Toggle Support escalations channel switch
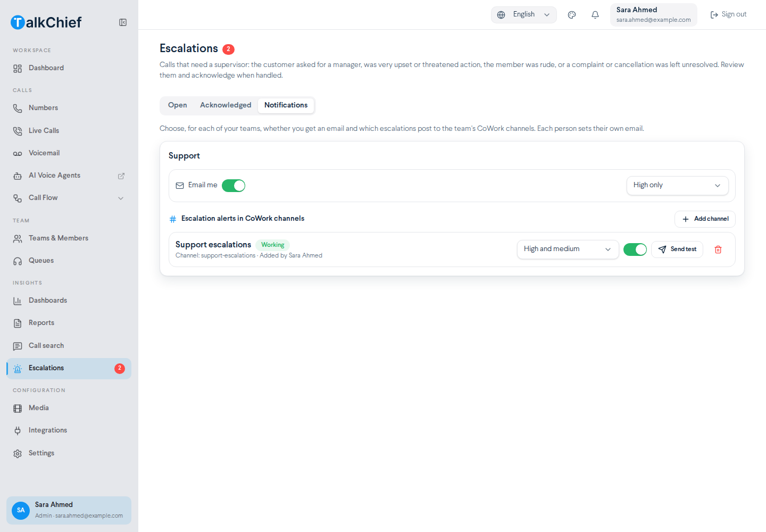 (x=635, y=250)
